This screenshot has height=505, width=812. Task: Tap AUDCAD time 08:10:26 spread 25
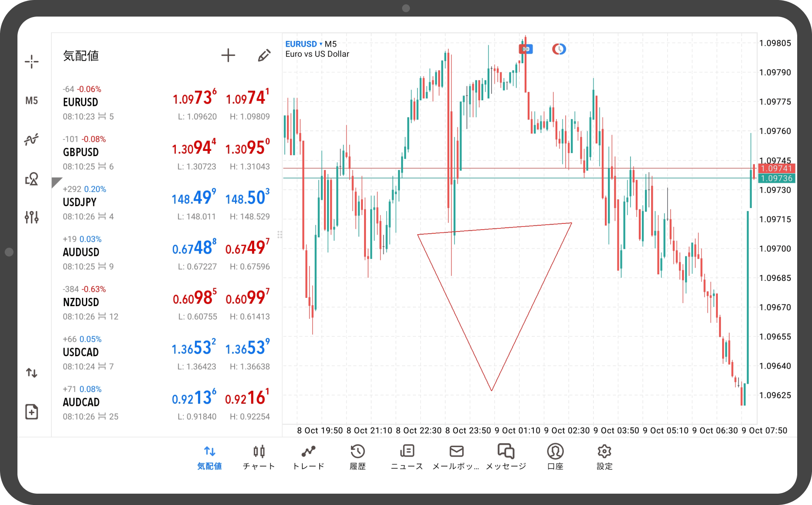pos(91,416)
